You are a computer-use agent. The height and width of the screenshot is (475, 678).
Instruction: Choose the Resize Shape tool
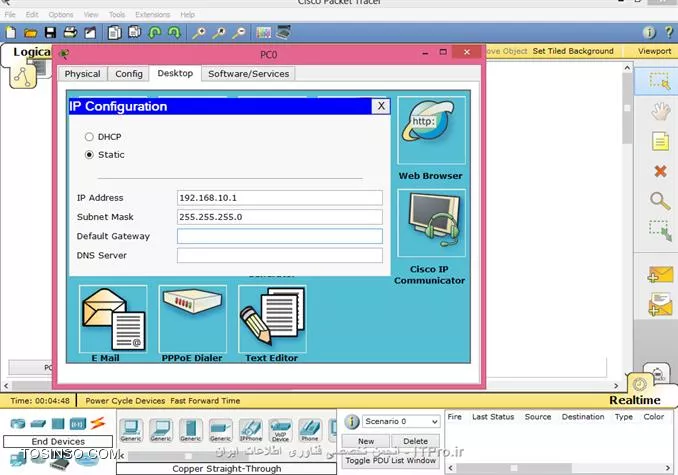[x=660, y=231]
